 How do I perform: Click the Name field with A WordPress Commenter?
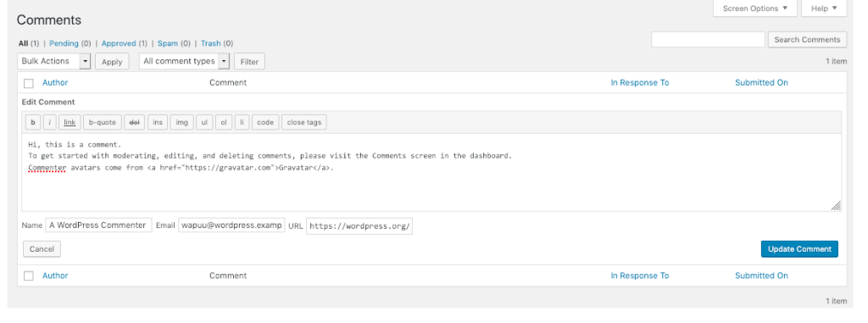pos(98,225)
